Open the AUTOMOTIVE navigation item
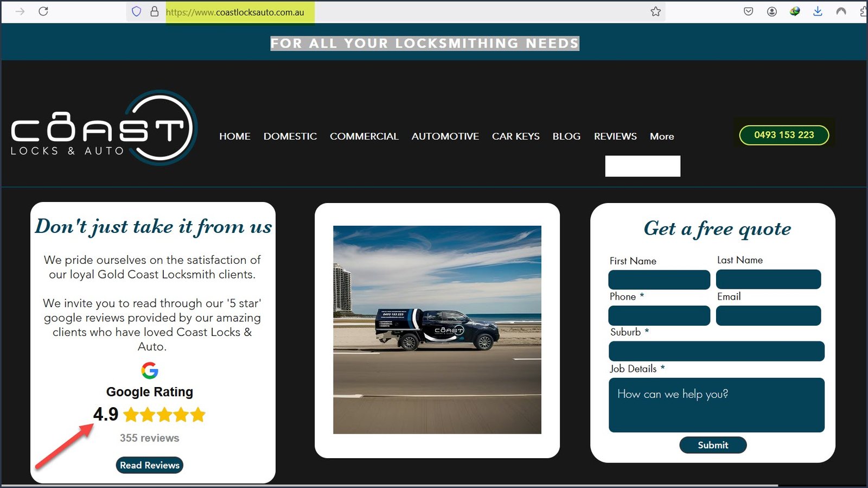The width and height of the screenshot is (868, 488). point(445,136)
